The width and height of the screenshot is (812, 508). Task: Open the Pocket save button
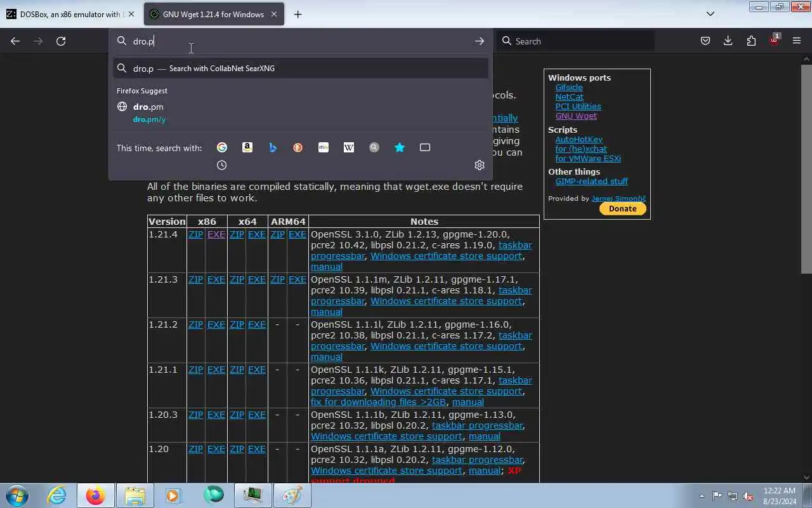point(705,41)
